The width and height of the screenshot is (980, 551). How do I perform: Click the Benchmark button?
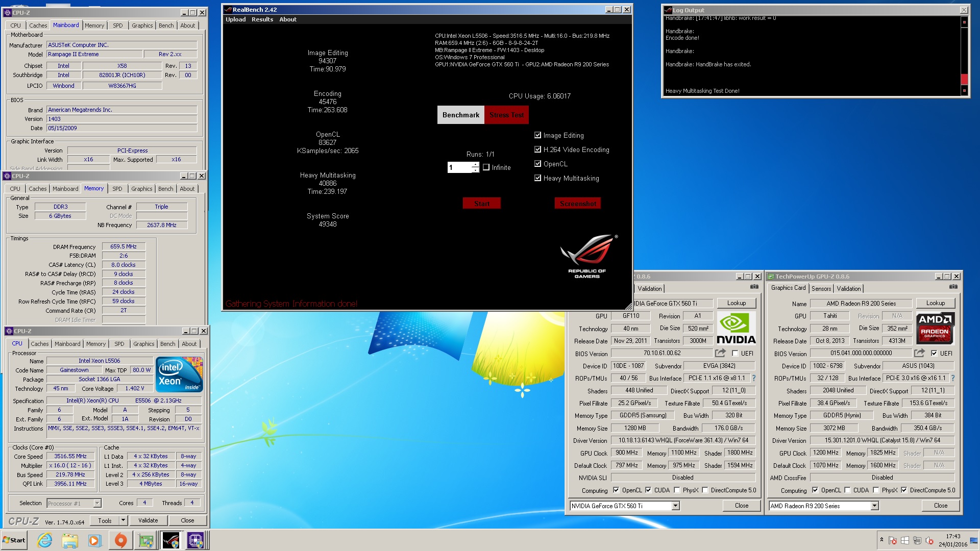click(x=461, y=115)
